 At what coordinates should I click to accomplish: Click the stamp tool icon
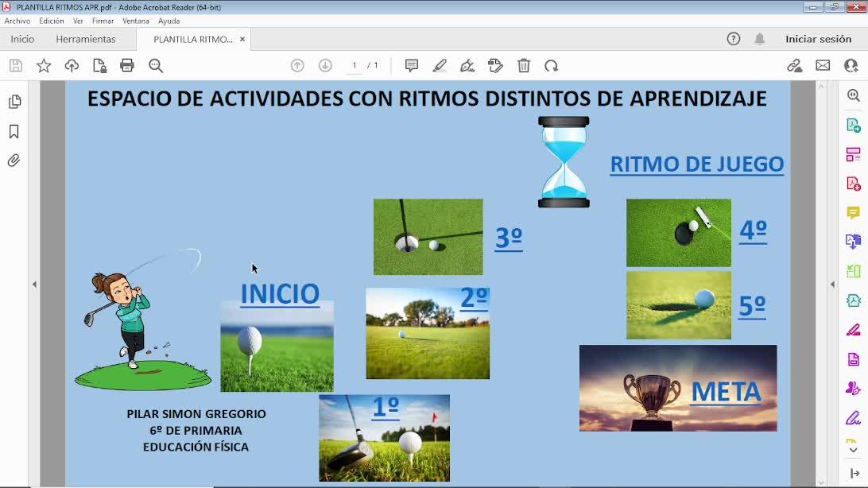point(495,66)
